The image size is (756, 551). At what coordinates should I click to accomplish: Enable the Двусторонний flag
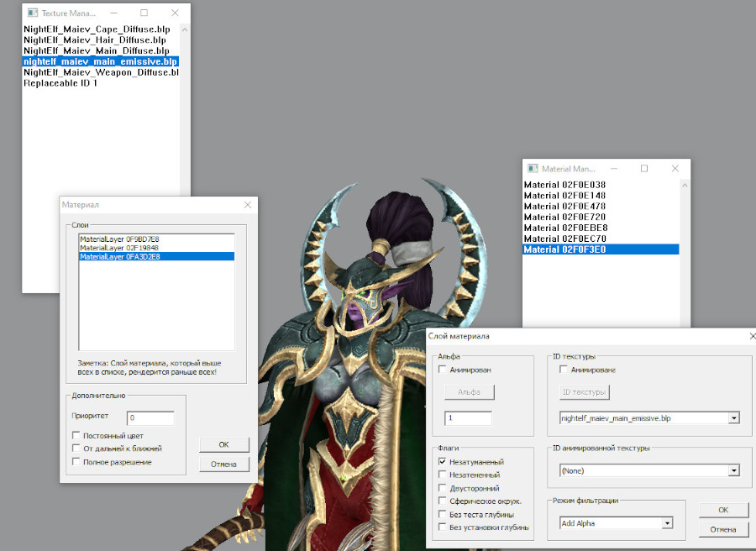(x=442, y=488)
